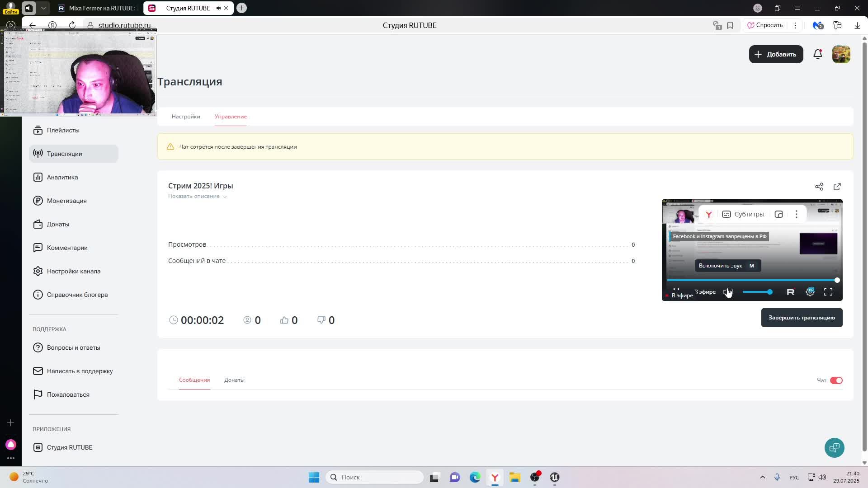Open the notifications bell
The height and width of the screenshot is (488, 868).
tap(817, 54)
